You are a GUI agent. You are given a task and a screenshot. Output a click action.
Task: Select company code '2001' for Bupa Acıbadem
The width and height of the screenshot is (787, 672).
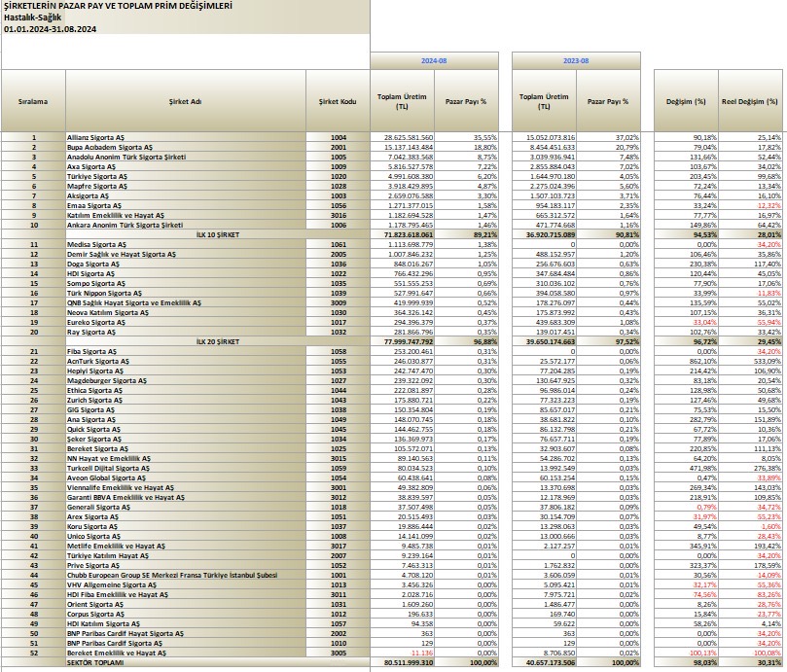339,148
